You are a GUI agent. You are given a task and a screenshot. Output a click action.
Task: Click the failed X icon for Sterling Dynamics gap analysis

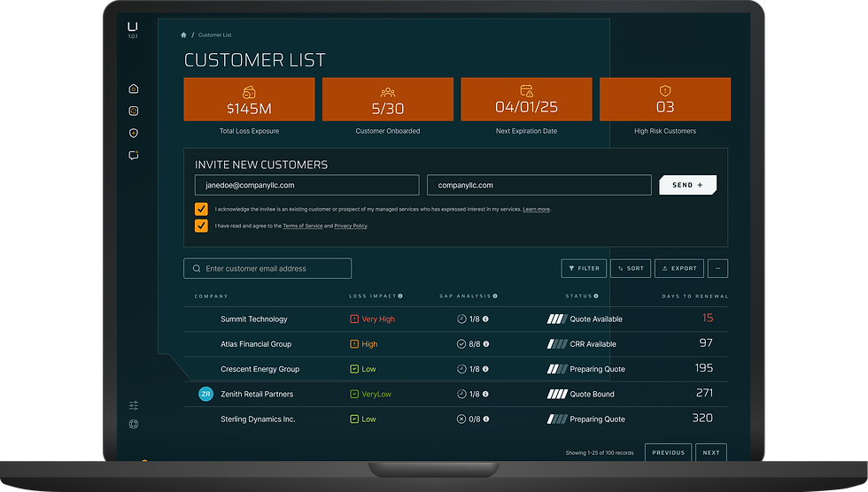pos(461,419)
